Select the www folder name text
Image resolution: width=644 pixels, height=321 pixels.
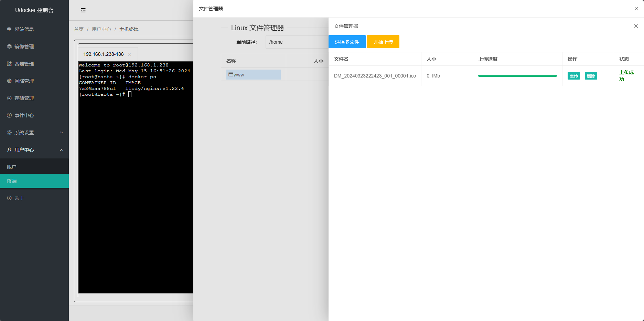pos(239,75)
